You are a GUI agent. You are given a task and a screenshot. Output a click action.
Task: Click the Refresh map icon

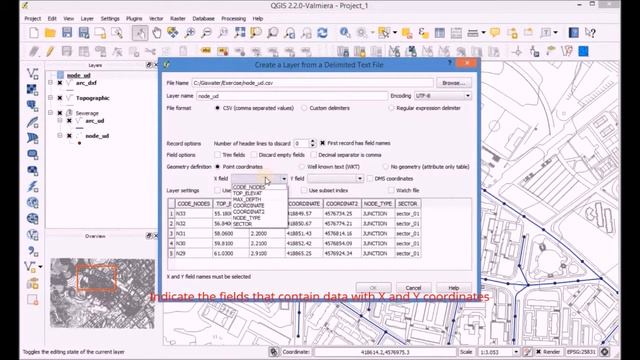click(322, 33)
